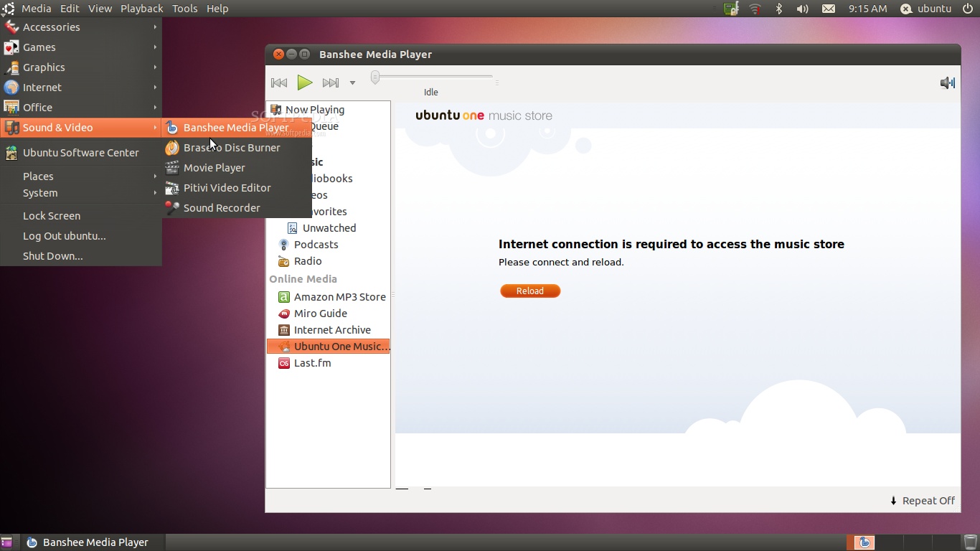Launch Brasero Disc Burner

[x=237, y=148]
